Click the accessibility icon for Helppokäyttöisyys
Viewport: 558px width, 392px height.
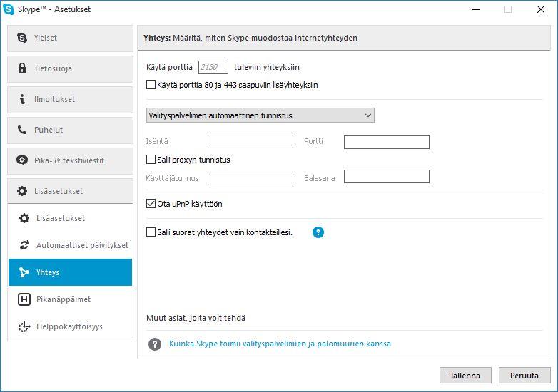24,326
